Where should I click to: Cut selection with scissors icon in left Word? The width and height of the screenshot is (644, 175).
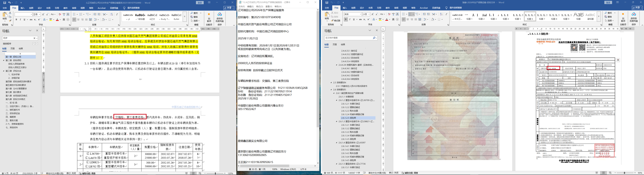tap(10, 13)
